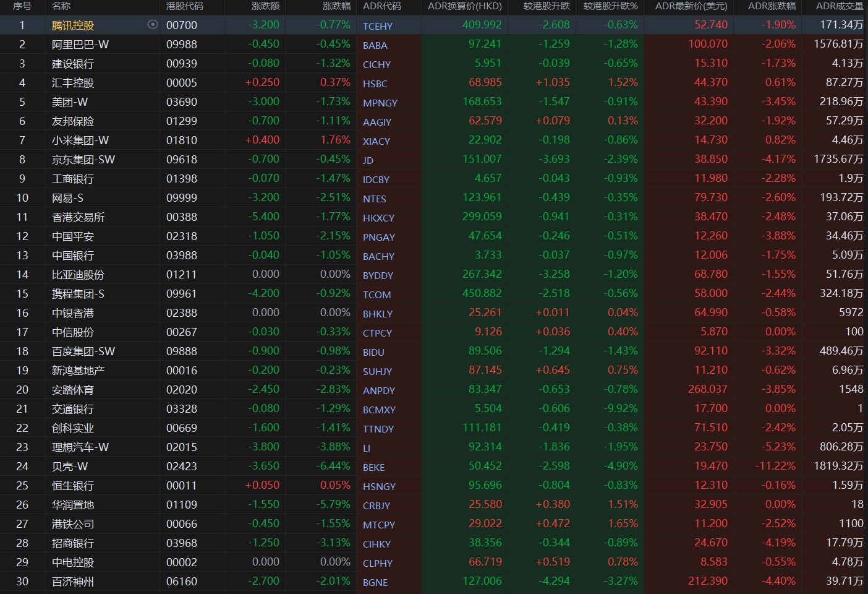Open the 比亚迪股份 stock name
The image size is (868, 594).
point(78,275)
